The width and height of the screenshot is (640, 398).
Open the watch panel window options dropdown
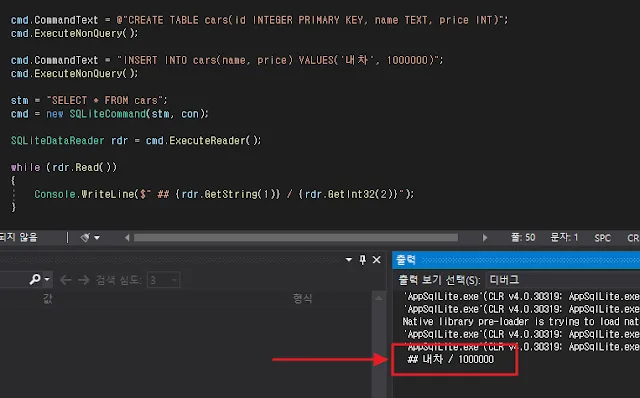tap(349, 260)
